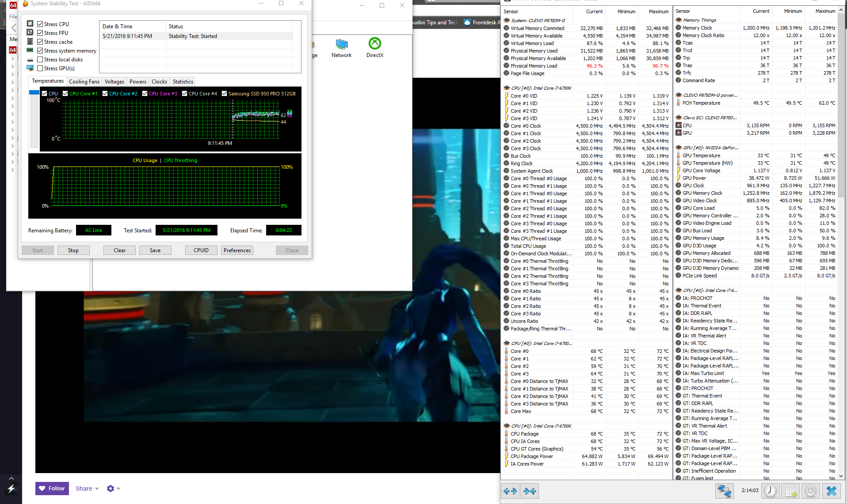Select the PCH Temperature row
This screenshot has width=847, height=504.
click(x=755, y=103)
